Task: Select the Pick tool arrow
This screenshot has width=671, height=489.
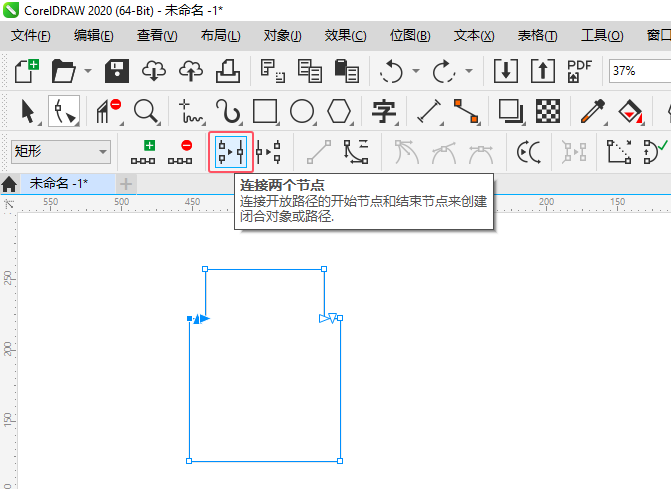Action: [x=28, y=111]
